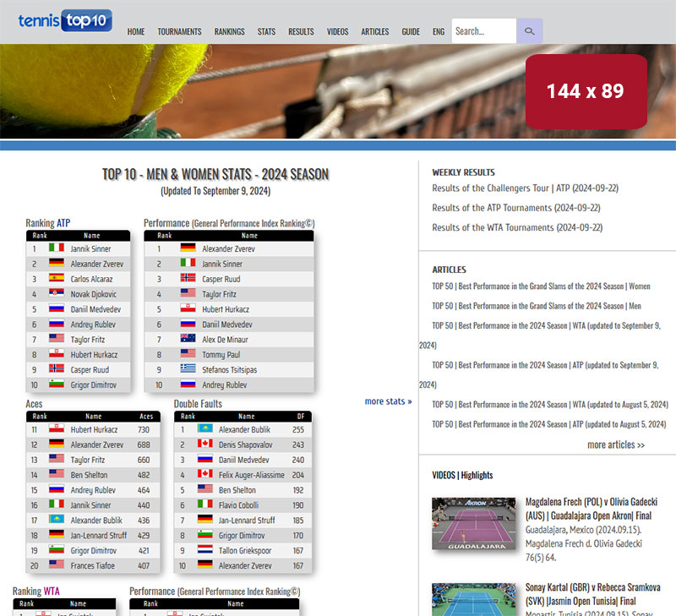The width and height of the screenshot is (676, 616).
Task: Click Novak Djokovic in Ranking ATP
Action: [94, 294]
